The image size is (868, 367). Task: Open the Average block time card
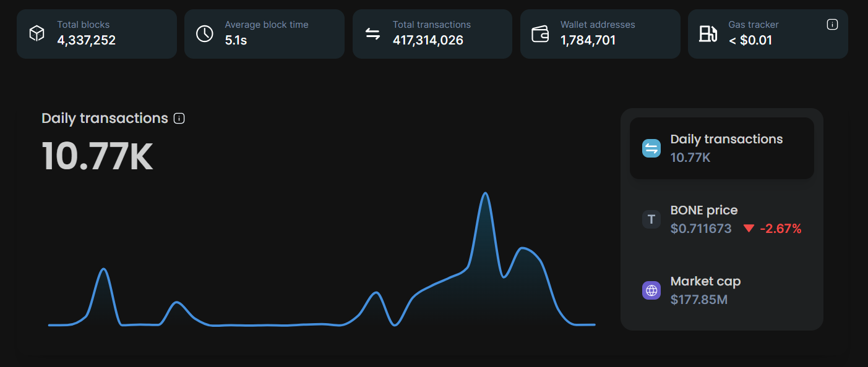click(x=264, y=34)
